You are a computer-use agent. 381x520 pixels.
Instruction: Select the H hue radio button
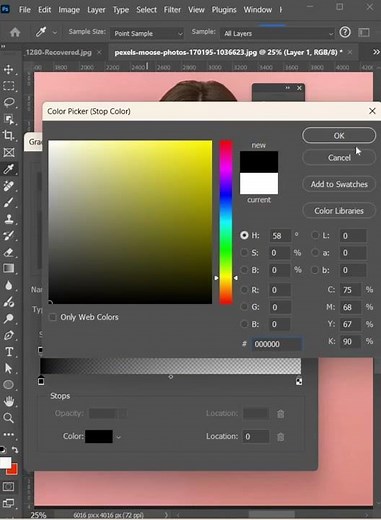click(244, 235)
